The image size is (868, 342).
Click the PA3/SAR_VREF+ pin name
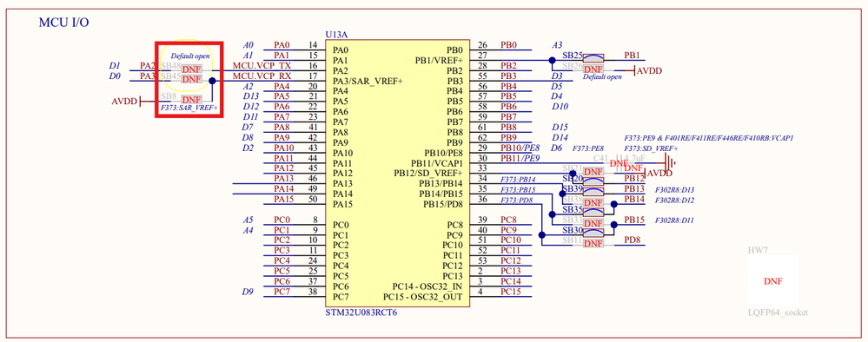tap(368, 82)
